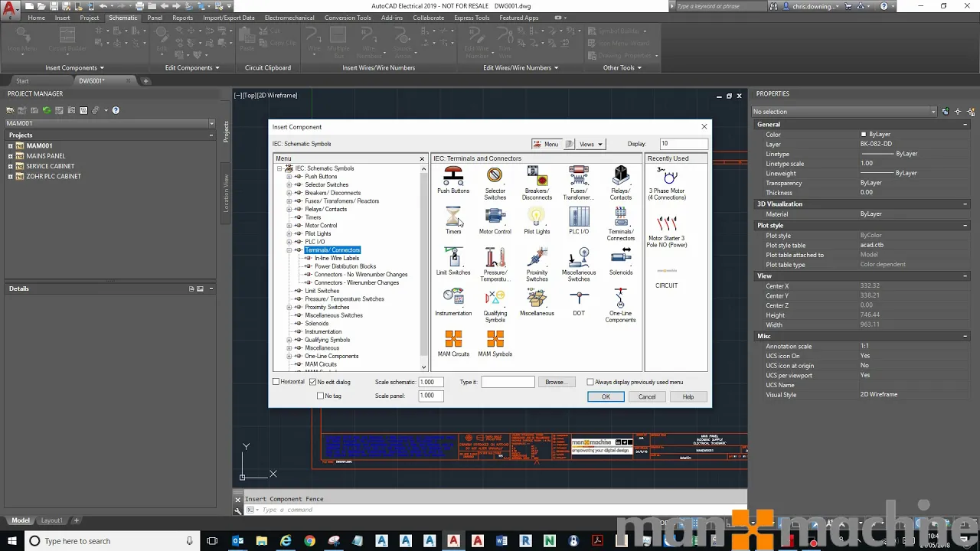
Task: Click the Cancel button
Action: click(x=647, y=396)
